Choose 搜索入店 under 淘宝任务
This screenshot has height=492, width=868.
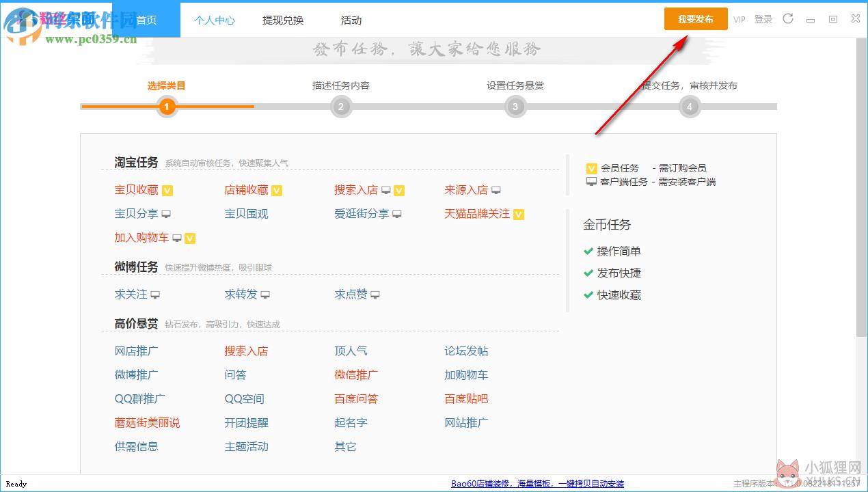point(356,190)
